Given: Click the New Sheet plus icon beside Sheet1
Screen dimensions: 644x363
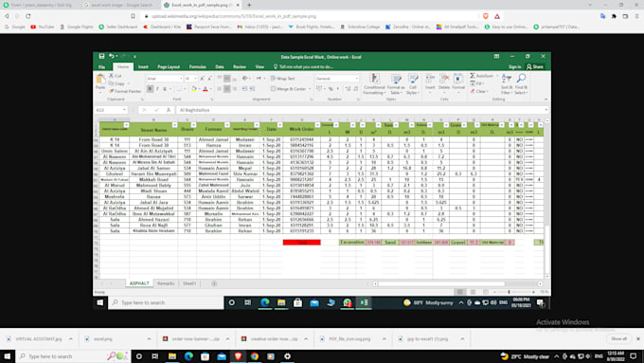Looking at the screenshot, I should pos(214,283).
